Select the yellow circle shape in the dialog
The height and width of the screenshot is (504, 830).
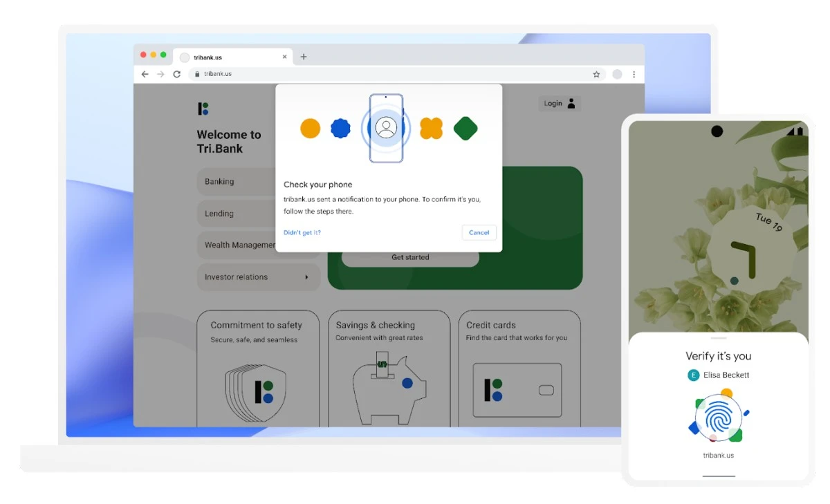(310, 128)
